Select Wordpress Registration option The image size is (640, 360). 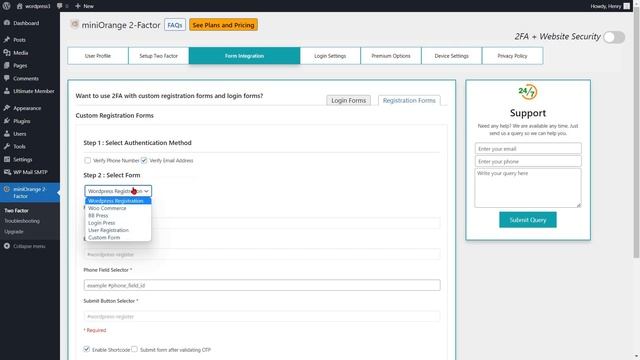(118, 201)
